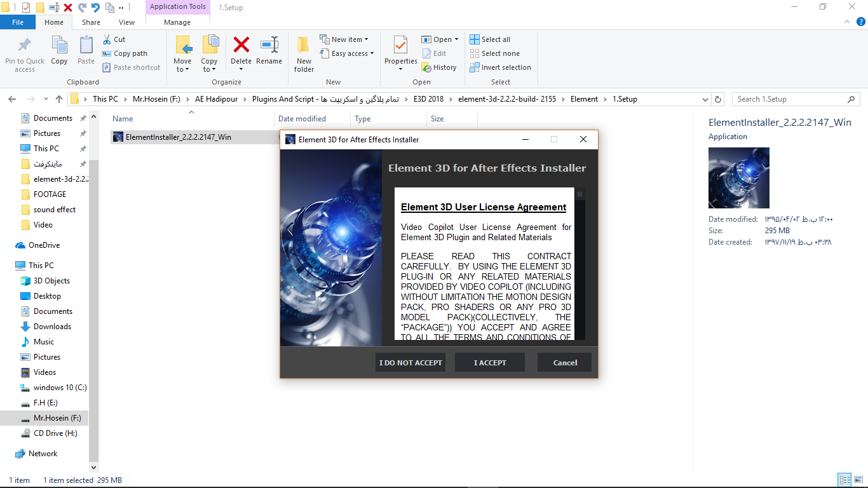Switch to large icons view button
Screen dimensions: 868x488
(858, 480)
